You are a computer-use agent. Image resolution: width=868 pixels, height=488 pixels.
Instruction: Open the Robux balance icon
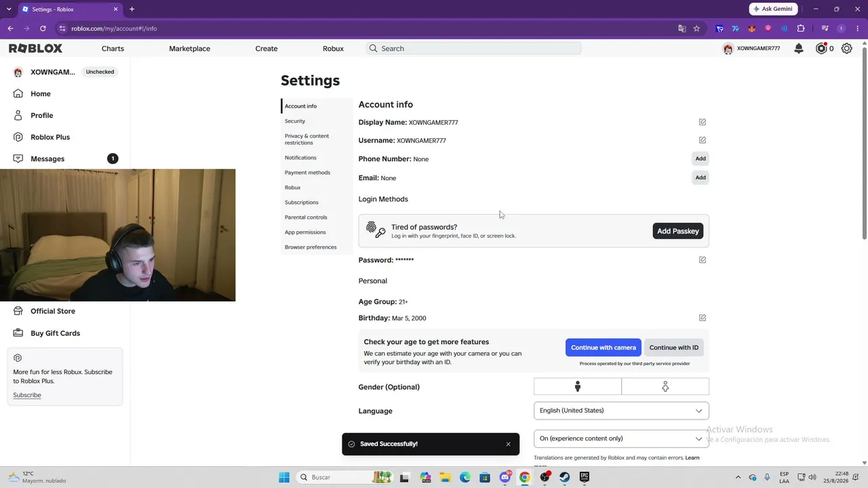[821, 49]
